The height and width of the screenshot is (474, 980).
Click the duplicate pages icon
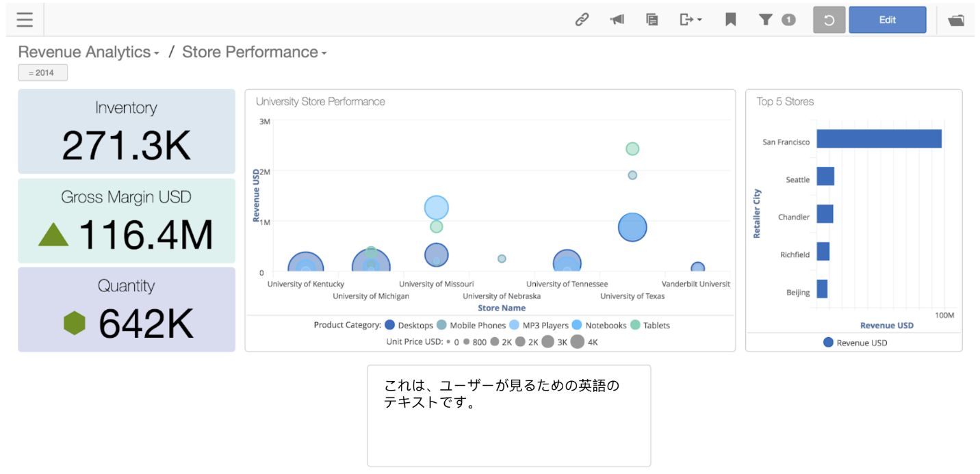(652, 20)
